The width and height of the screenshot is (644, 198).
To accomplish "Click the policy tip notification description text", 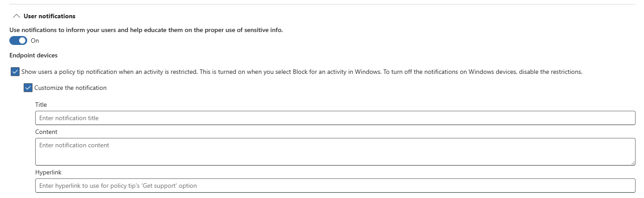I will click(x=302, y=72).
